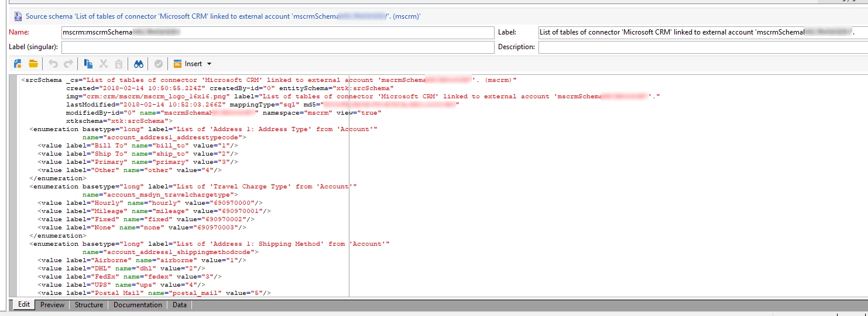Click the 'Postal Mail' value line
The image size is (868, 316).
point(154,293)
